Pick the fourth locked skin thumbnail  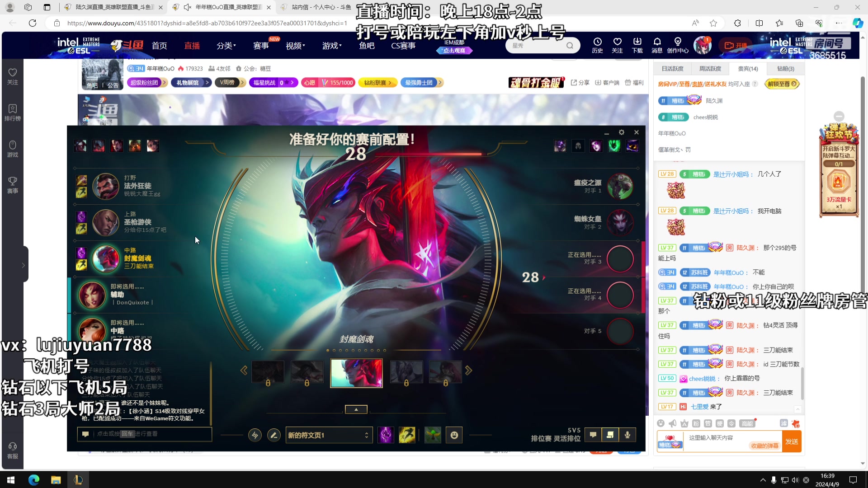(445, 372)
